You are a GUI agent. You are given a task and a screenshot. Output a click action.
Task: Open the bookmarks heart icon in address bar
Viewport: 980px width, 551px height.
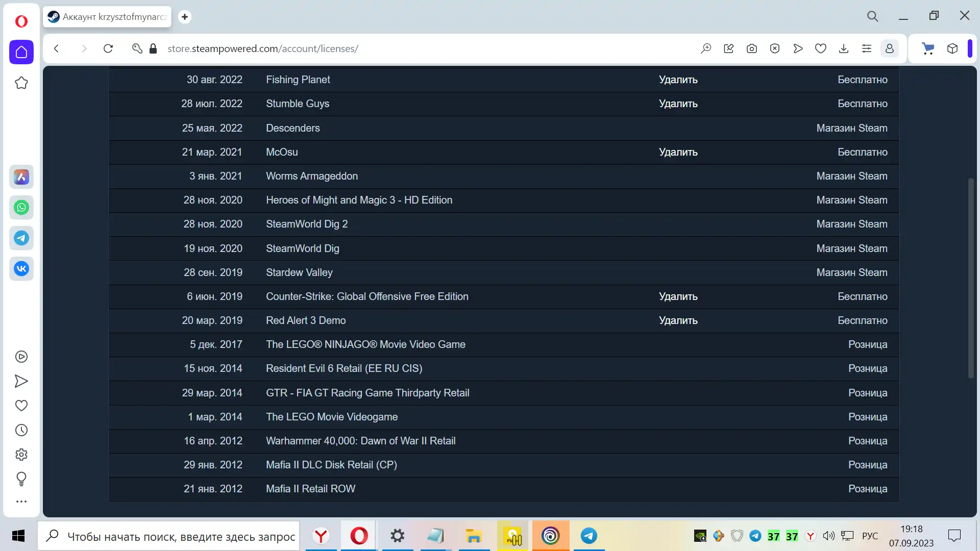click(x=820, y=48)
